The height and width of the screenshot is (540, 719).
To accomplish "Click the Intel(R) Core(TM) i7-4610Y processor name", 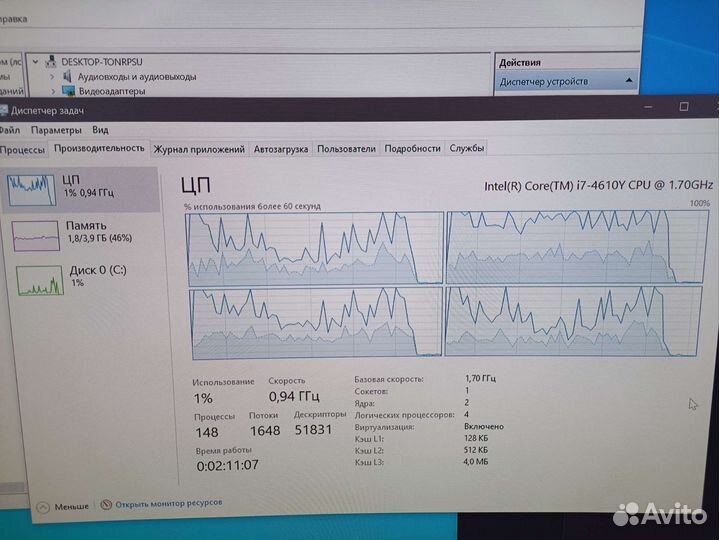I will 598,185.
